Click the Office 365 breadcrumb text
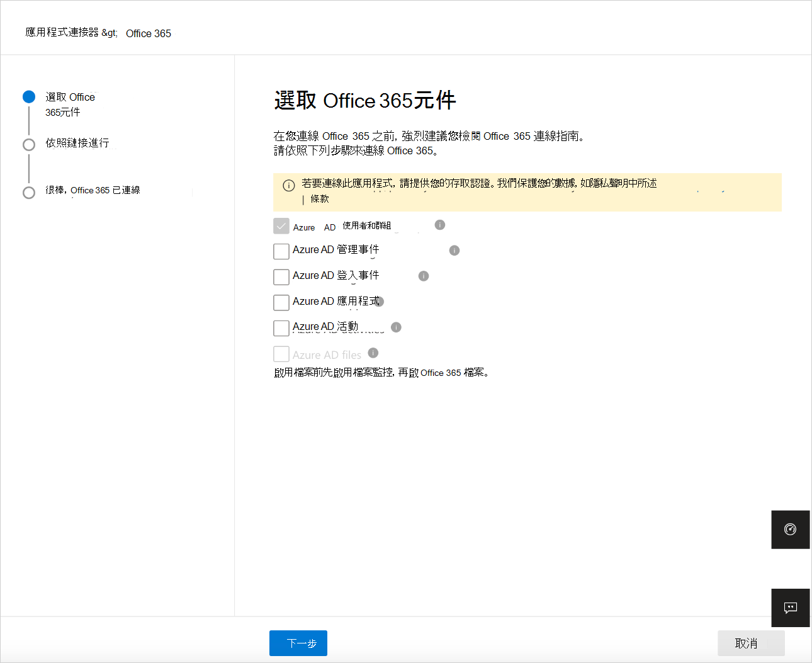This screenshot has height=663, width=812. point(149,33)
